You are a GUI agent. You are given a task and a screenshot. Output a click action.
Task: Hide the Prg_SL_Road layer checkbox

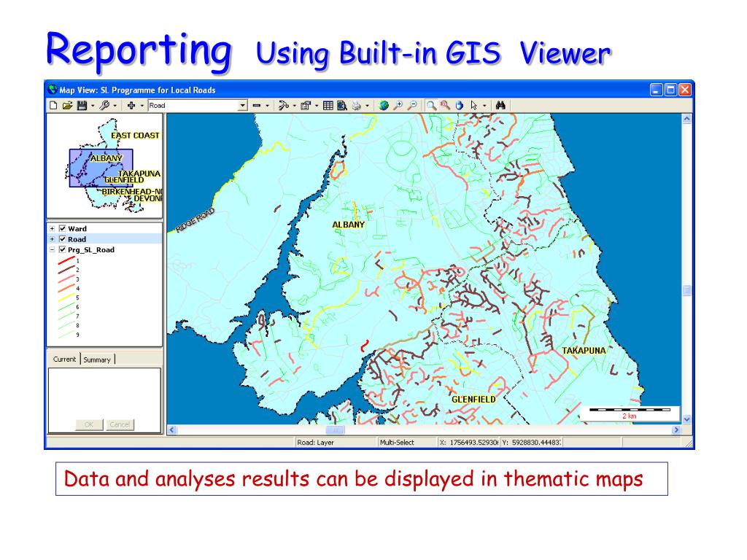point(63,249)
